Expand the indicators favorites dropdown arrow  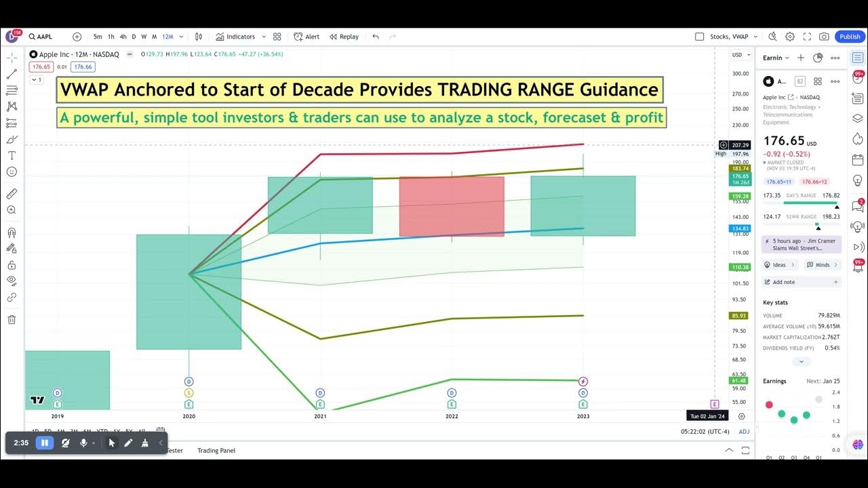[263, 37]
